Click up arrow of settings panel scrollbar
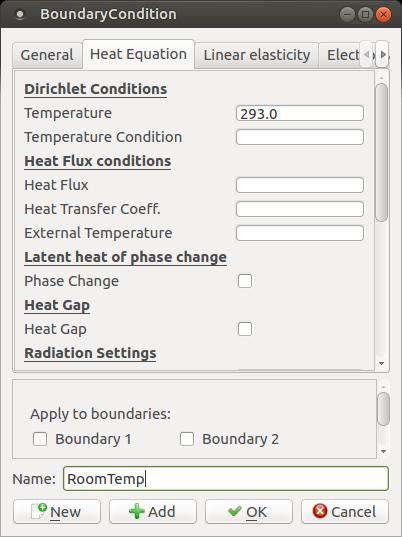402x537 pixels. [382, 78]
